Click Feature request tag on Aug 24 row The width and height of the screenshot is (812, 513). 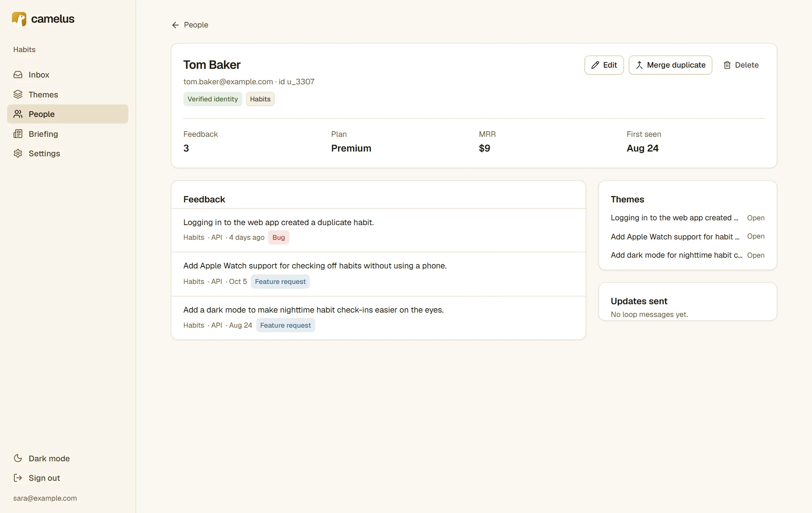click(285, 325)
